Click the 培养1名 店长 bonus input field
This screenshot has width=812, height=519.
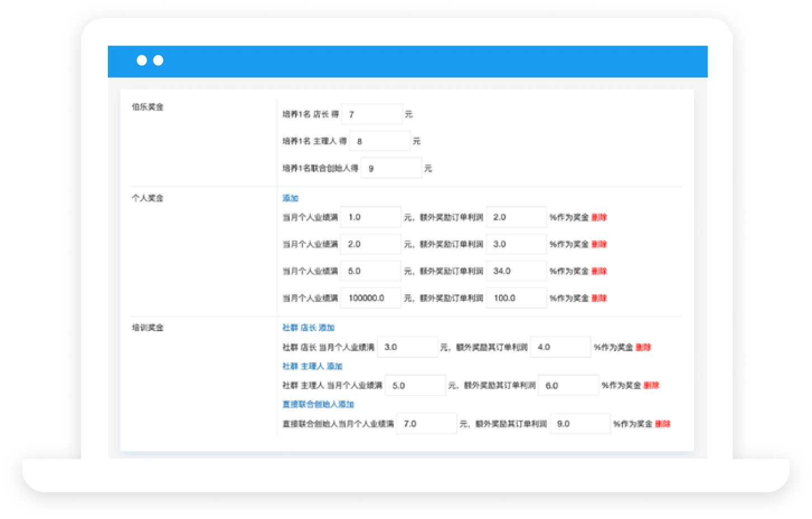[371, 114]
